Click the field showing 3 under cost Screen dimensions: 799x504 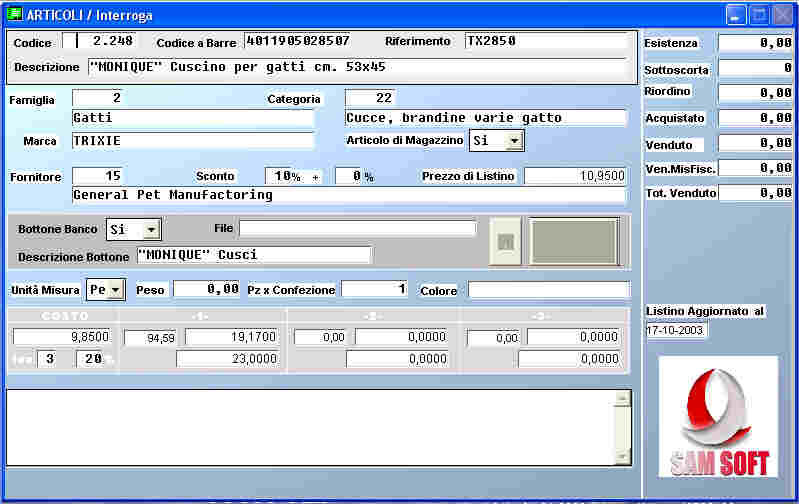pyautogui.click(x=47, y=359)
